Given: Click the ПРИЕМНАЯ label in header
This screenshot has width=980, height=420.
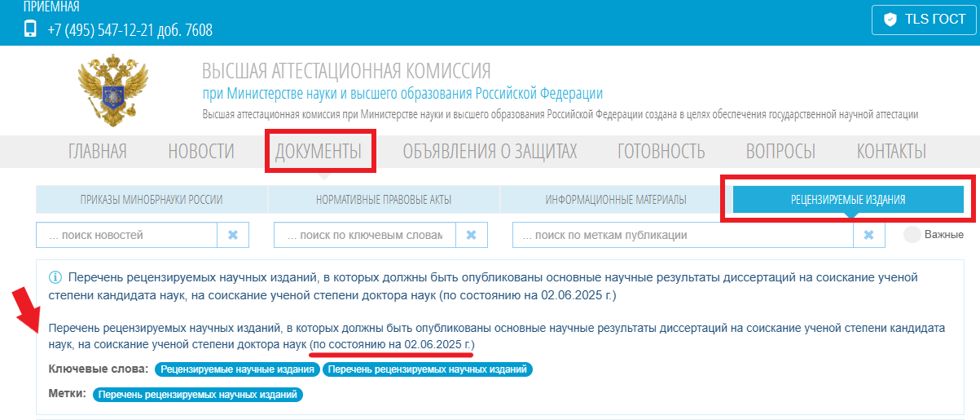Looking at the screenshot, I should point(51,7).
